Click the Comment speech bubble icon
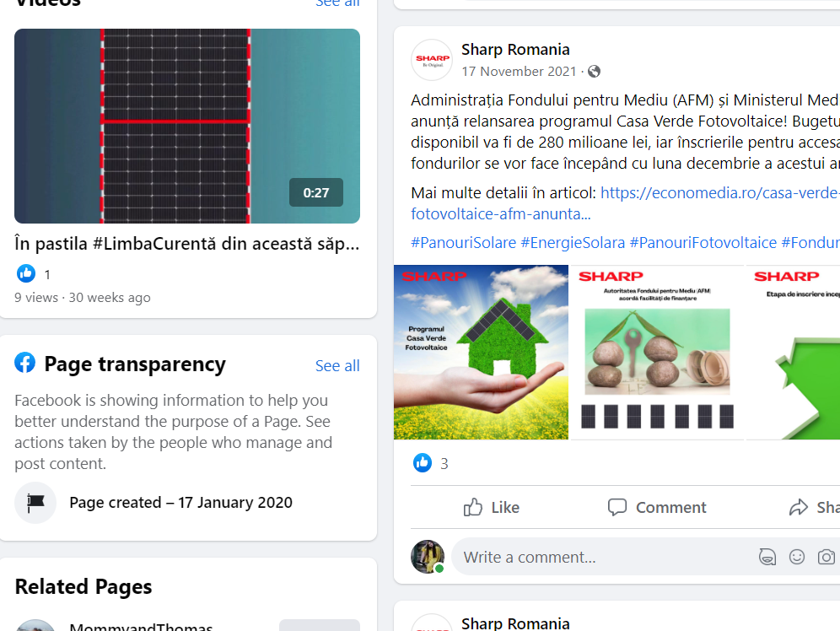Screen dimensions: 840x631 click(617, 507)
